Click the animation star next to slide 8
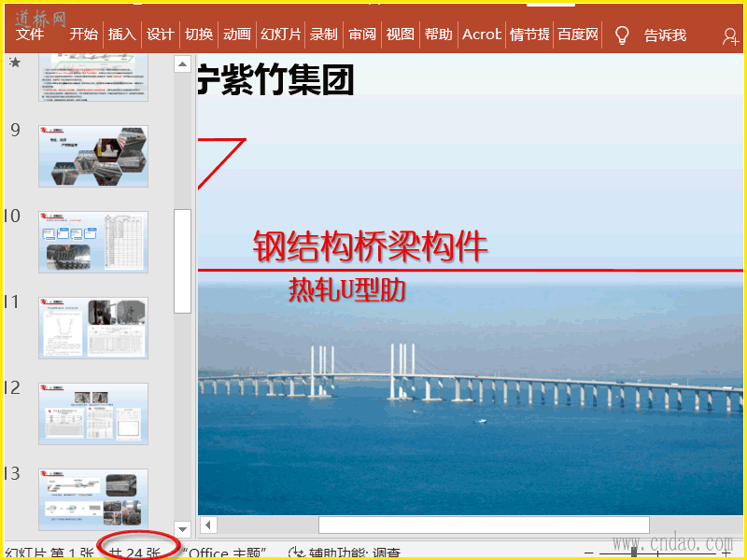Viewport: 747px width, 560px height. 15,62
